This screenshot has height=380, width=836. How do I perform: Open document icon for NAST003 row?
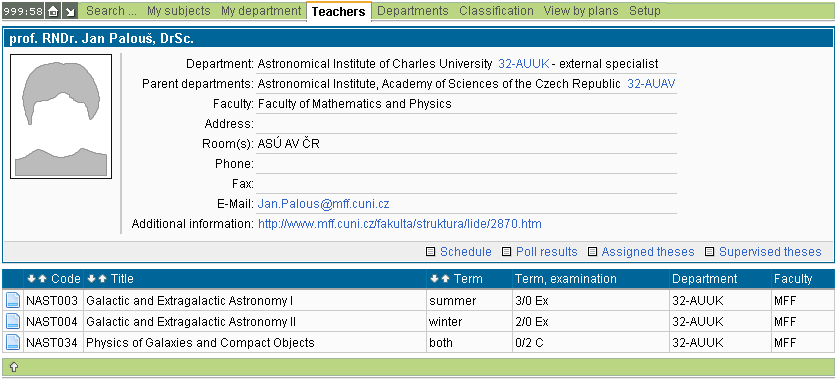[x=13, y=301]
